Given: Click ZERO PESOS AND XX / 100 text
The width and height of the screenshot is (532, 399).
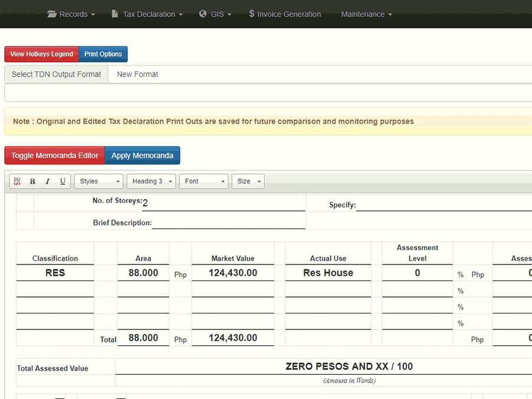Looking at the screenshot, I should (349, 367).
